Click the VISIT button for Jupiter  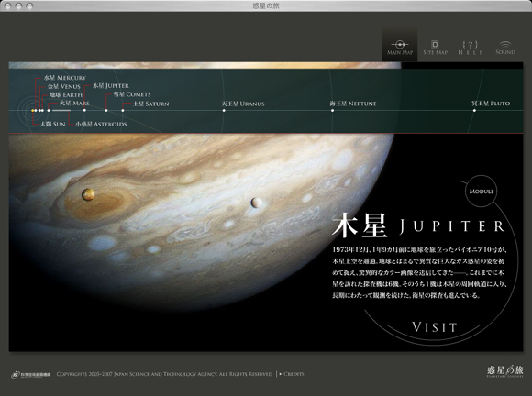point(435,327)
